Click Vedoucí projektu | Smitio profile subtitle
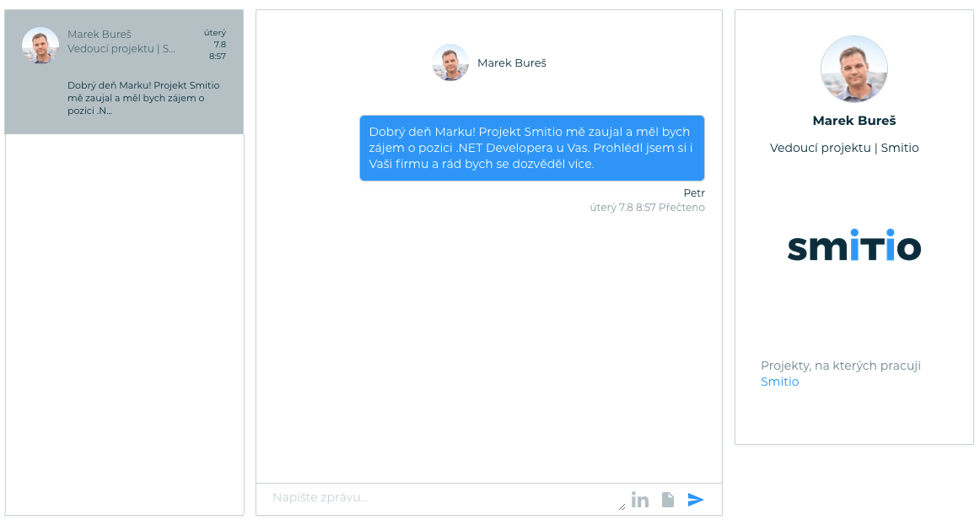Image resolution: width=980 pixels, height=520 pixels. [844, 149]
